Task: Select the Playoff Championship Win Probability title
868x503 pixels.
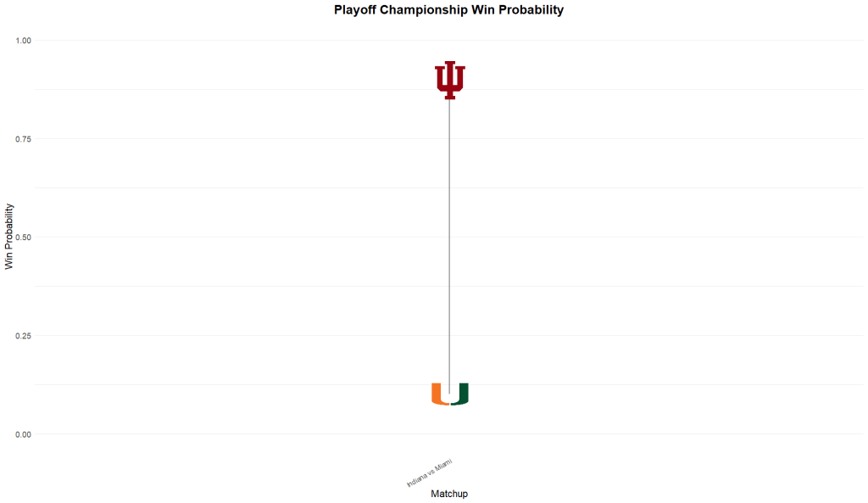Action: pos(448,10)
